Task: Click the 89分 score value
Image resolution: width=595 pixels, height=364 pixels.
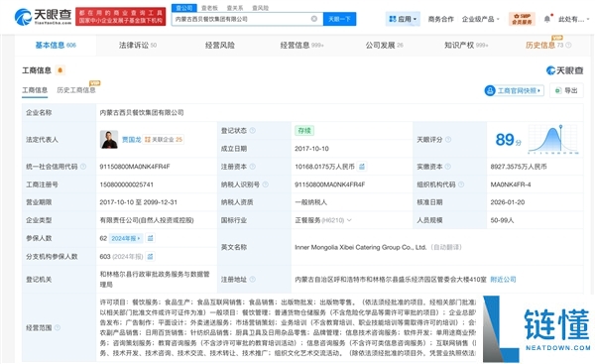Action: pos(508,140)
